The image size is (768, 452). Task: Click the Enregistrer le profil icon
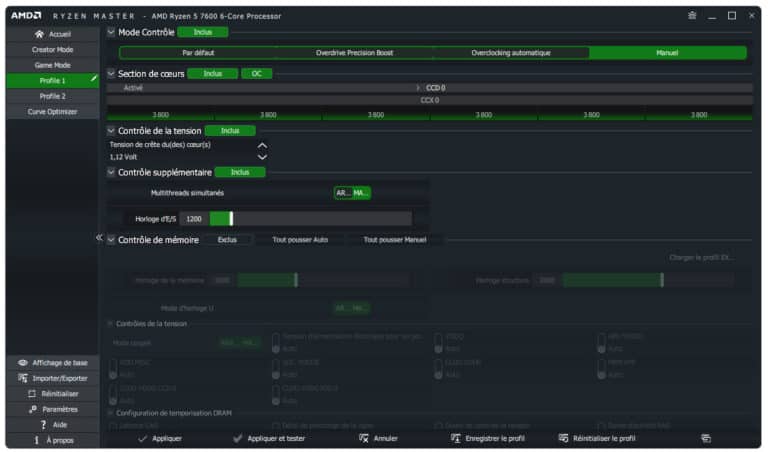point(456,439)
